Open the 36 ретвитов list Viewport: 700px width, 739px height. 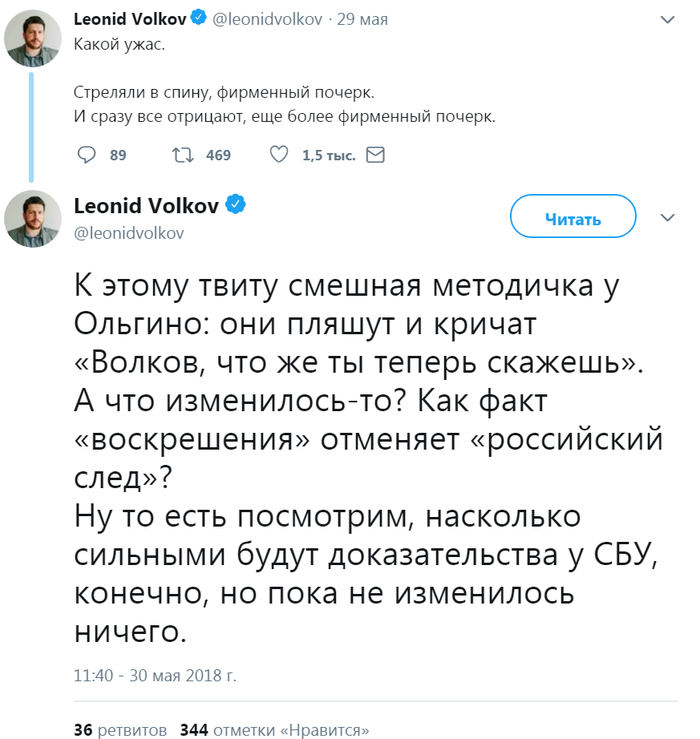click(x=120, y=729)
